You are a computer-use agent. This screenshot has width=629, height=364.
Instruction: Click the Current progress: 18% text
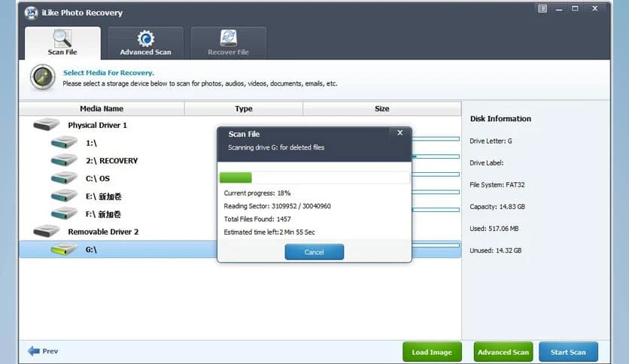click(x=257, y=193)
